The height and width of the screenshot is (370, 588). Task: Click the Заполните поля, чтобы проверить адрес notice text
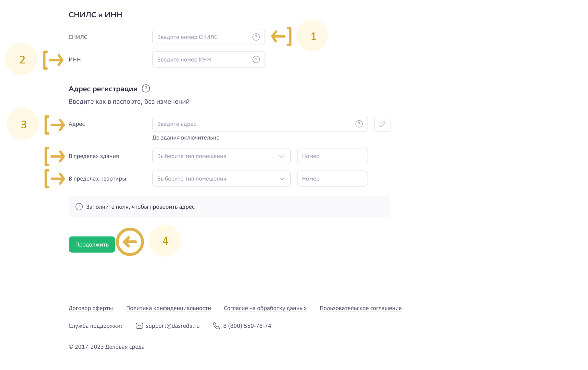click(x=140, y=207)
